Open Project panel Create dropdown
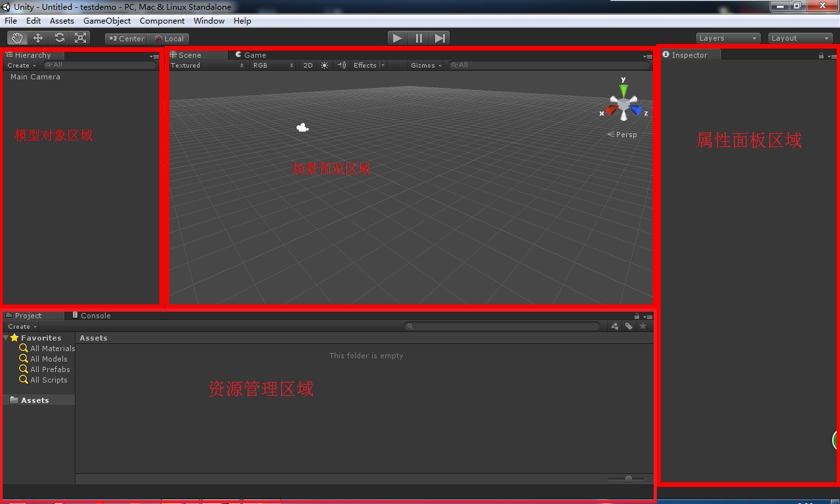 22,326
